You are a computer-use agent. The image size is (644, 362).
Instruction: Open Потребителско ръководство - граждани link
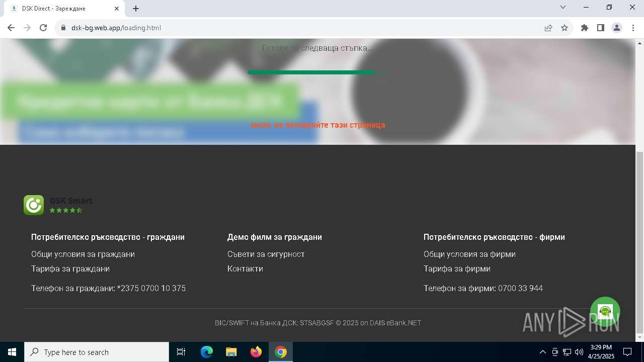[x=108, y=237]
